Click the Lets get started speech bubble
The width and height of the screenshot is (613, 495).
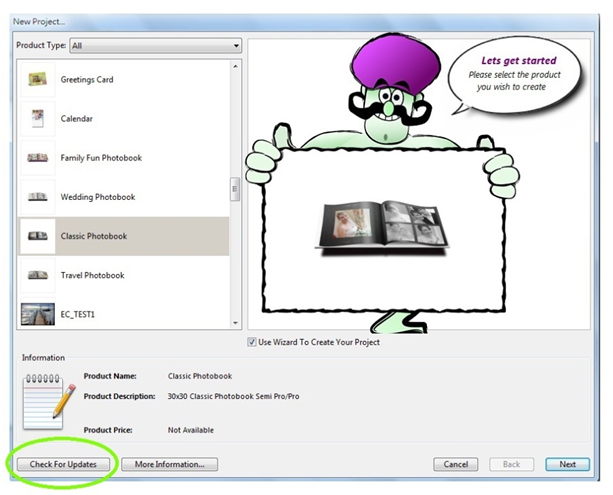514,75
